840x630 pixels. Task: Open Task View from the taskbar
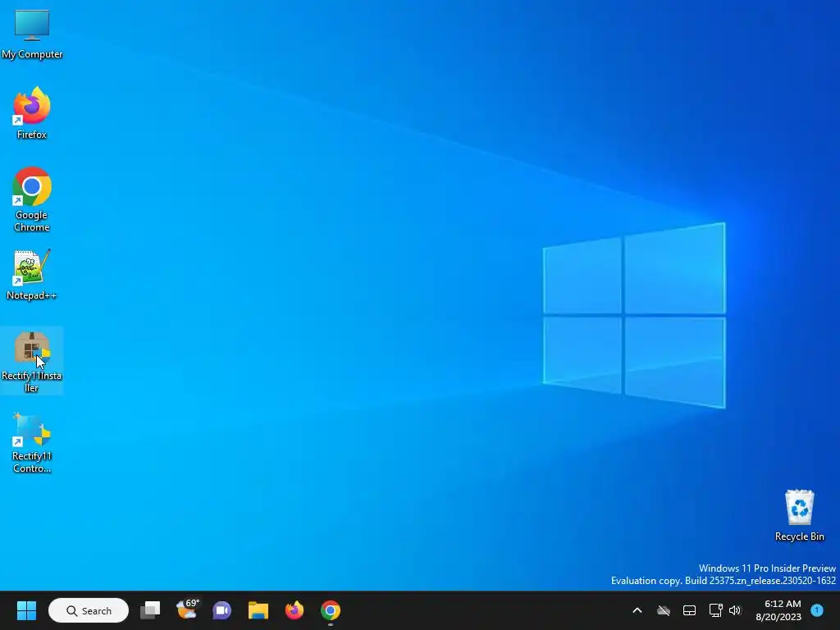(150, 610)
